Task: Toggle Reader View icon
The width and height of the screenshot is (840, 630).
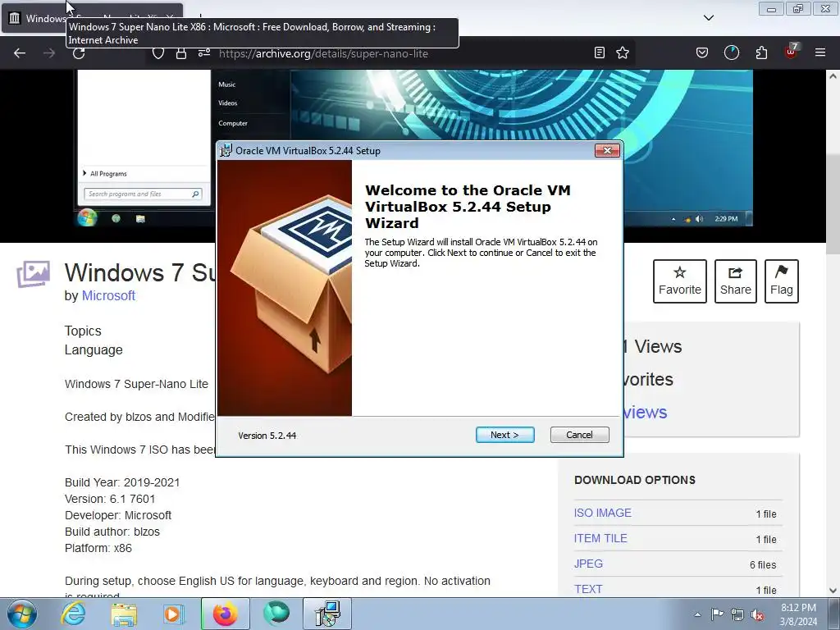Action: click(600, 53)
